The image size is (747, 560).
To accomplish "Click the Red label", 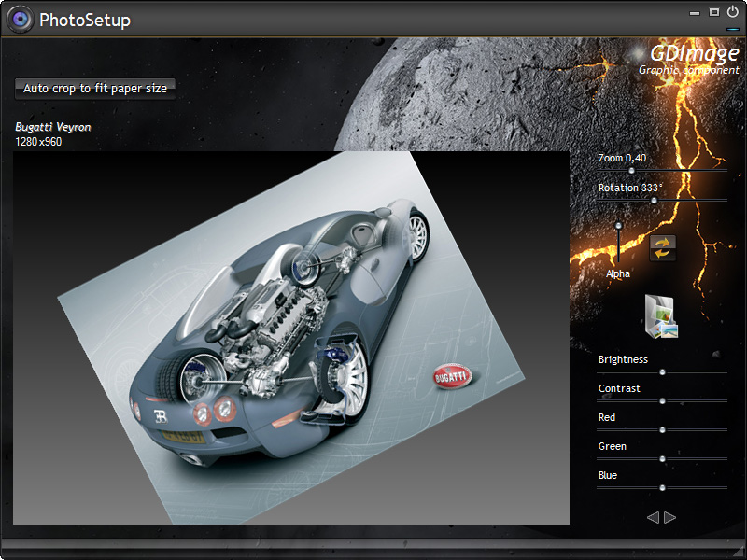I will 606,417.
